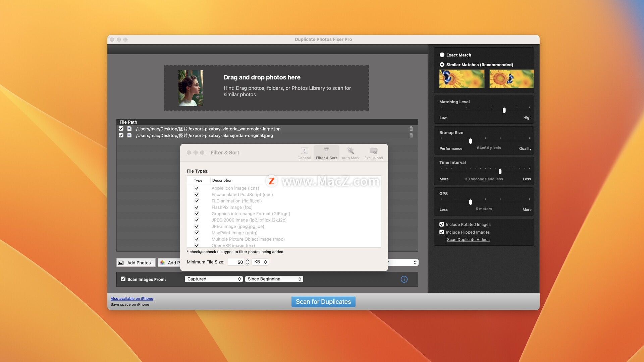Viewport: 644px width, 362px height.
Task: Open the dropdown right of Add buttons
Action: (404, 262)
